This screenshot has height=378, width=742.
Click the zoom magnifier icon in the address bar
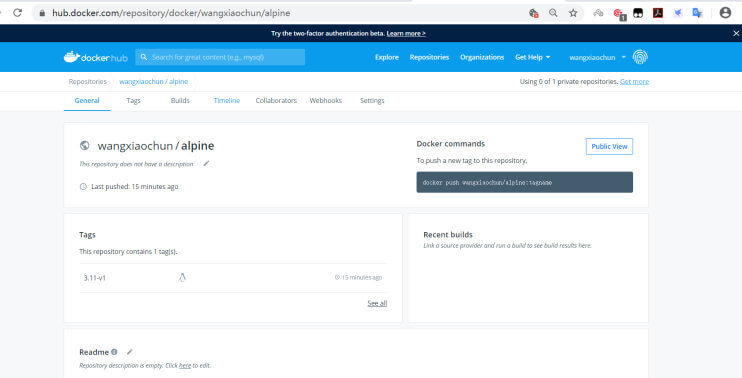pyautogui.click(x=553, y=13)
